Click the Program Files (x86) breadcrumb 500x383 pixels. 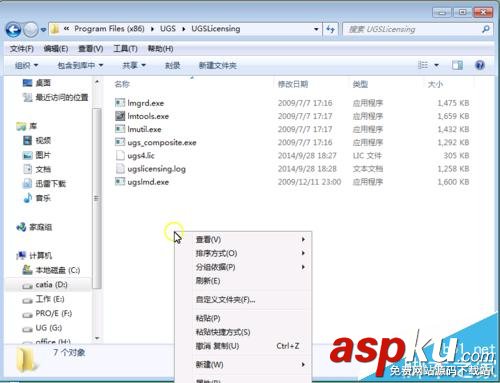point(109,29)
